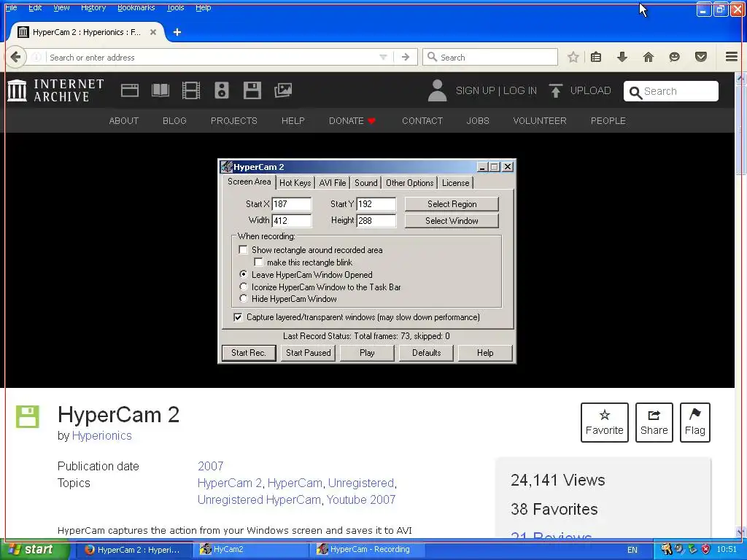The height and width of the screenshot is (560, 747).
Task: Click the Play button in HyperCam
Action: [x=368, y=353]
